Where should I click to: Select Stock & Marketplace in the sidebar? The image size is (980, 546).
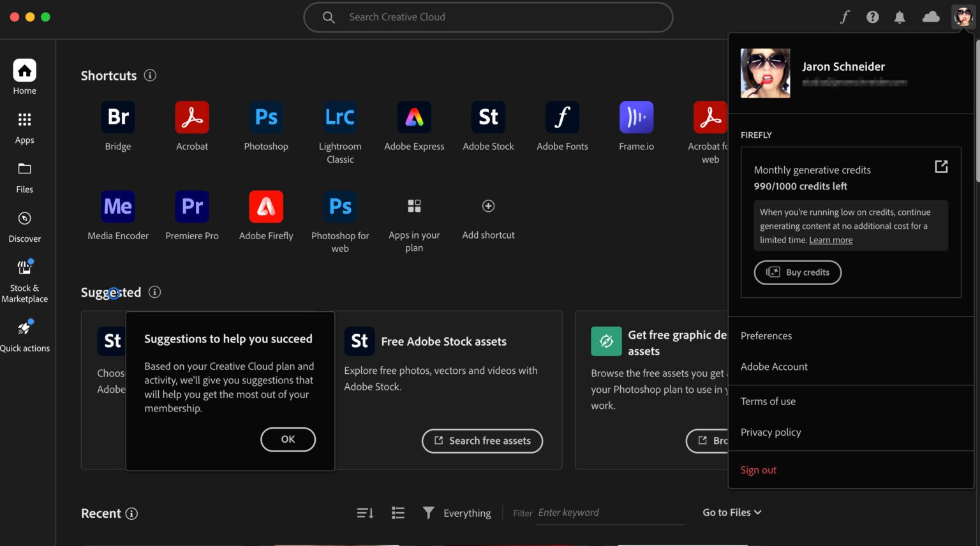(x=24, y=277)
